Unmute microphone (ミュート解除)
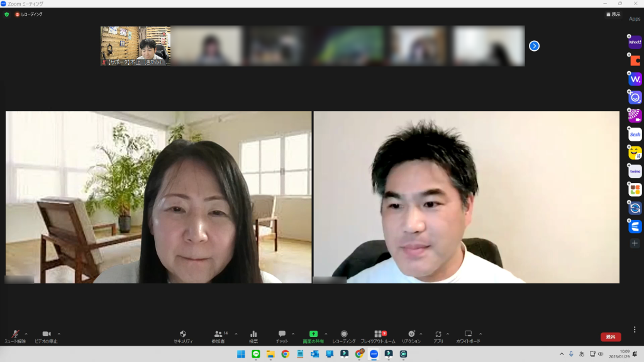644x362 pixels. (x=15, y=336)
